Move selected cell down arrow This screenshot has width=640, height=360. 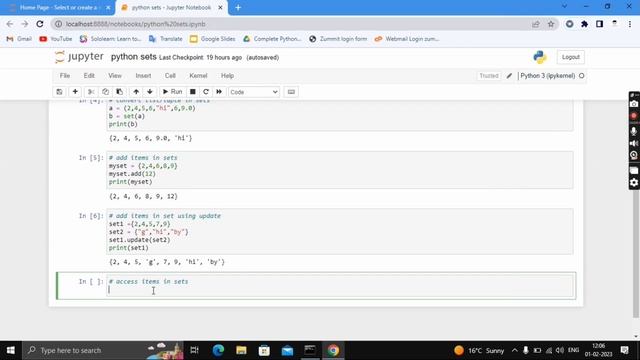[150, 92]
